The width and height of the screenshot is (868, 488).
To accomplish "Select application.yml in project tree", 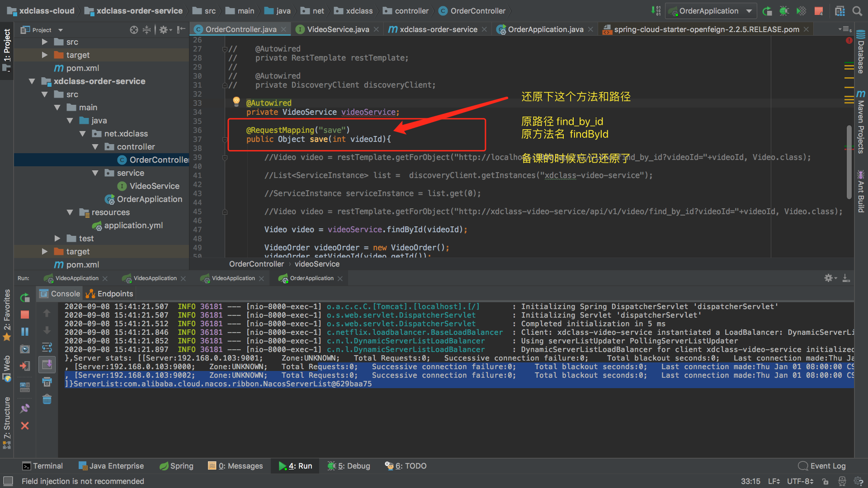I will tap(133, 225).
